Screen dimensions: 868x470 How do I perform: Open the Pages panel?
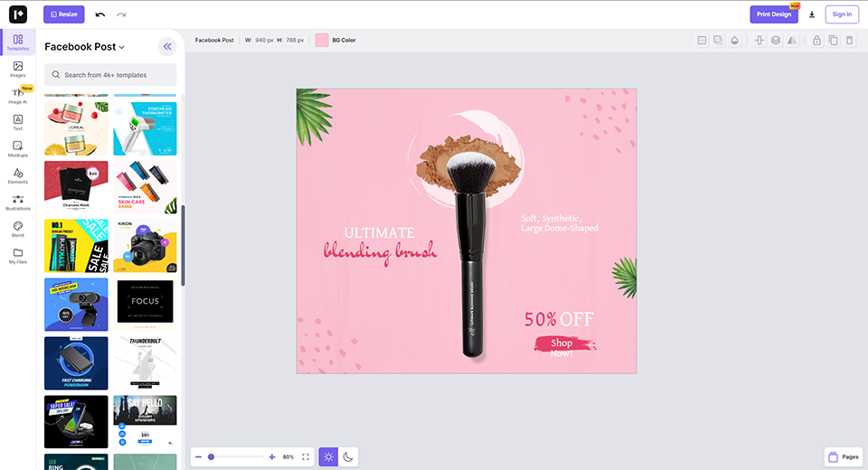click(x=844, y=457)
